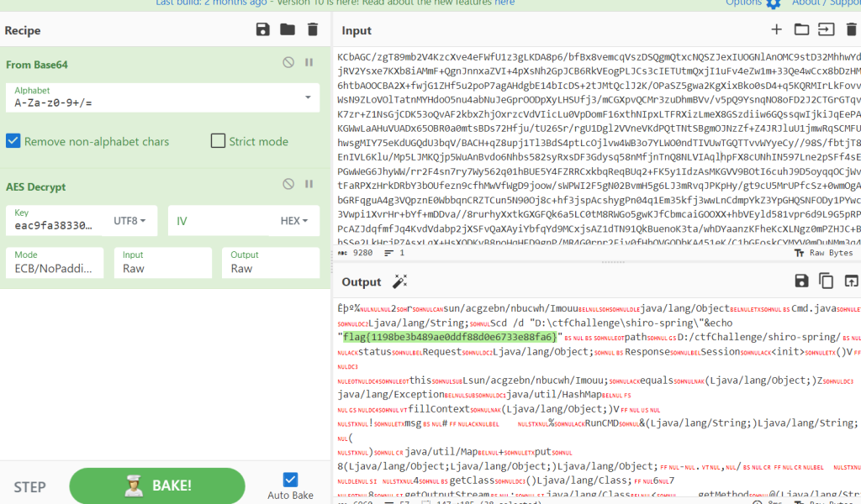Click the magic wand in Output
This screenshot has width=861, height=504.
coord(400,281)
